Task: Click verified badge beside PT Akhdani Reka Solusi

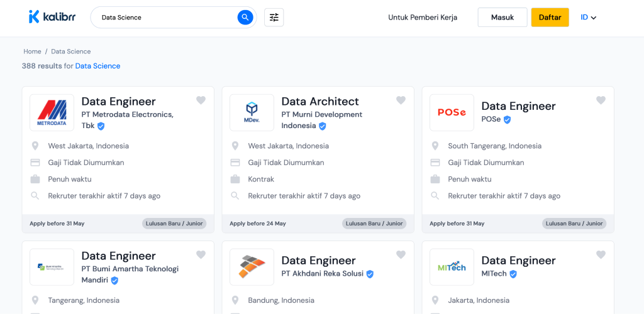Action: coord(370,274)
